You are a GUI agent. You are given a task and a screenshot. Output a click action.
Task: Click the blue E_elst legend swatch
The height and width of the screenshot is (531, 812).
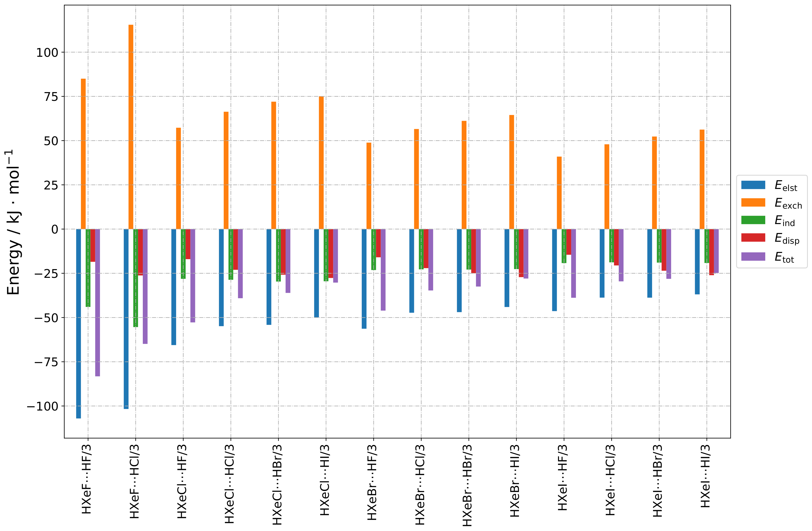[753, 185]
